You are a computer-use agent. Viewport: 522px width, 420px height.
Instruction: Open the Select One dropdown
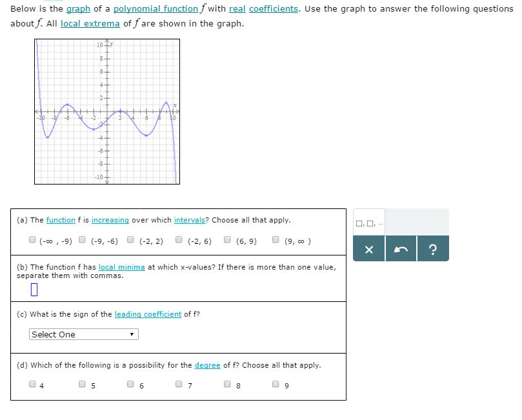84,334
